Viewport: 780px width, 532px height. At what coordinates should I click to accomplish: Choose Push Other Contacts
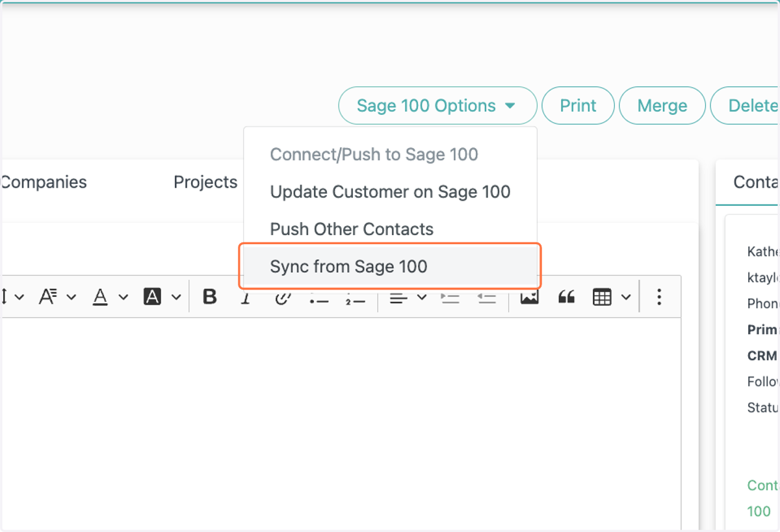[390, 229]
